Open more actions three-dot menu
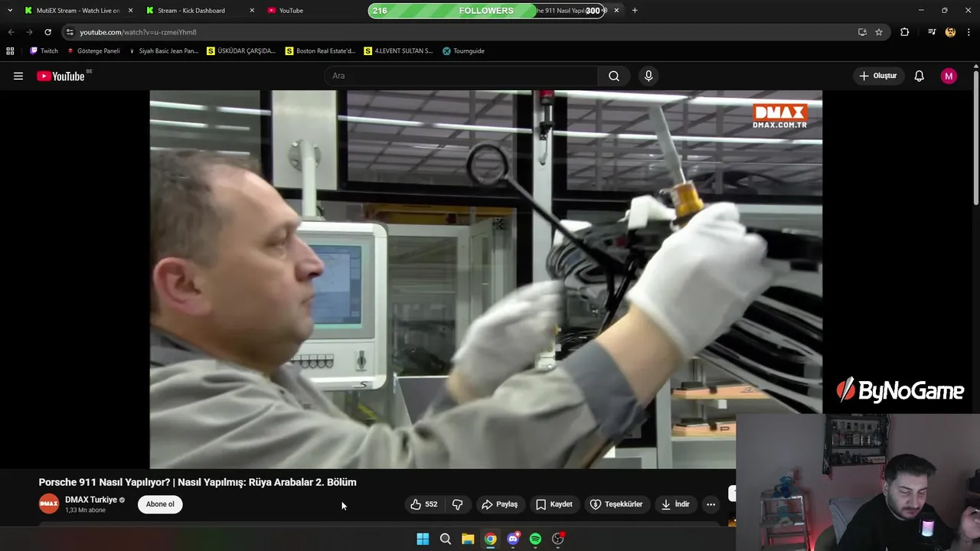The image size is (980, 551). (710, 504)
